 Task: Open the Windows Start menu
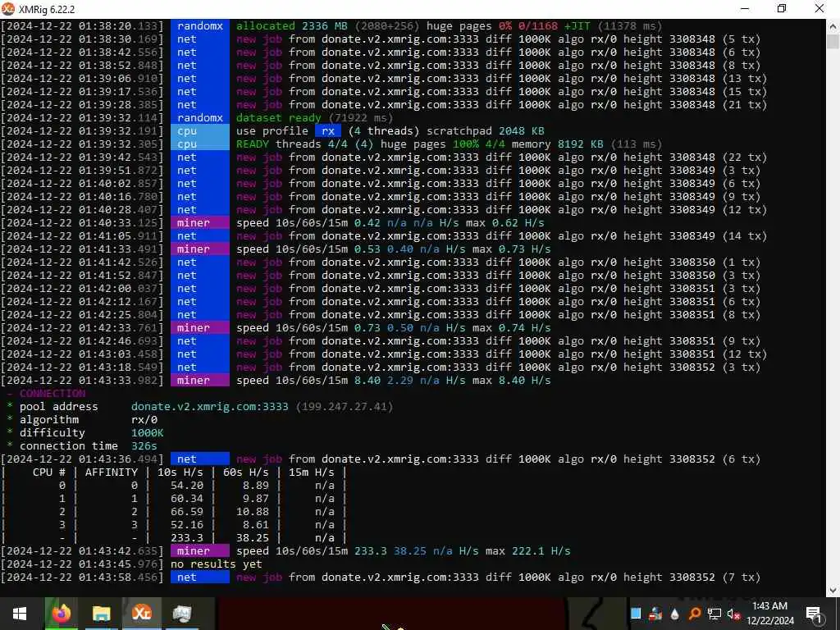tap(20, 614)
